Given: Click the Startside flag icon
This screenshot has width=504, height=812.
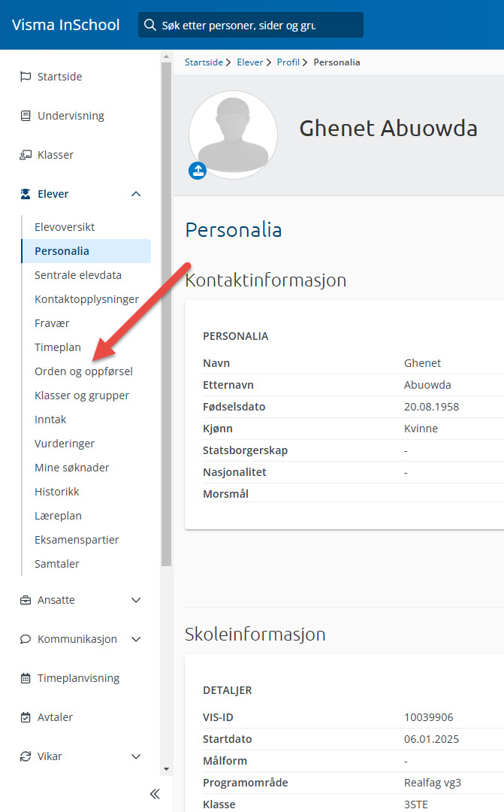Looking at the screenshot, I should [x=26, y=77].
